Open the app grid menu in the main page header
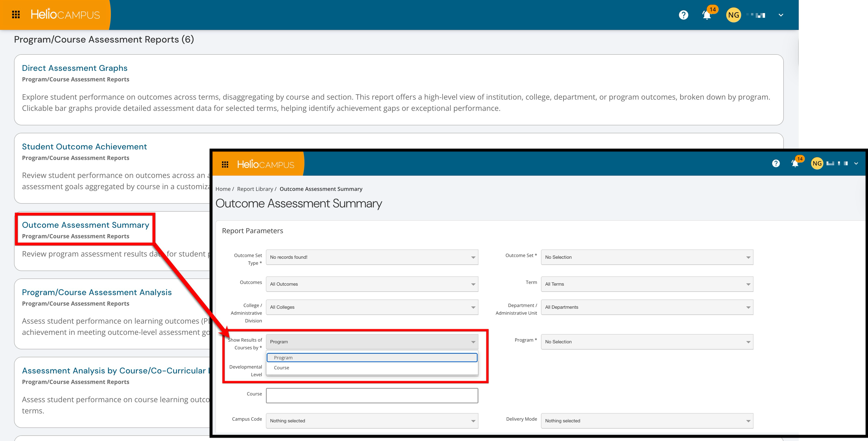Viewport: 868px width, 441px height. (x=16, y=15)
